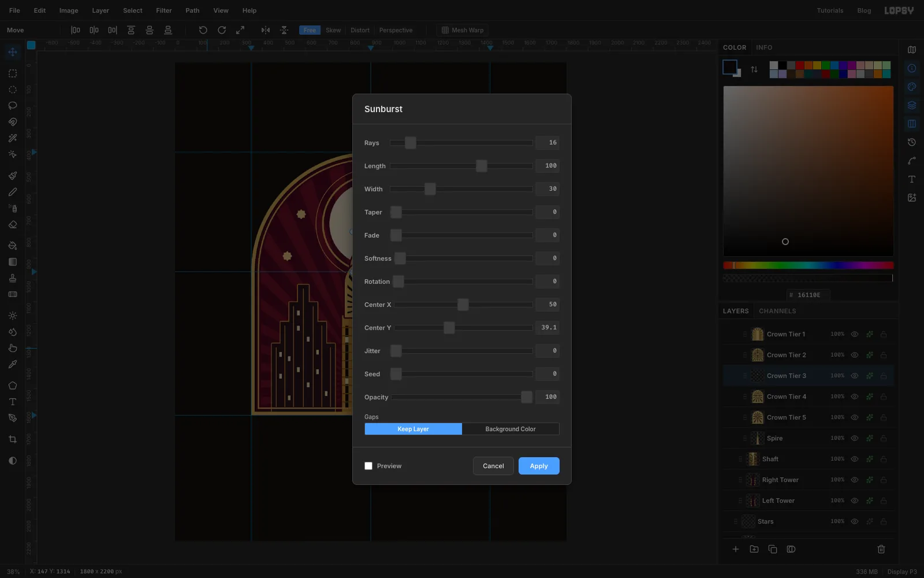Swap foreground and background colors
Screen dimensions: 924x578
click(x=754, y=69)
